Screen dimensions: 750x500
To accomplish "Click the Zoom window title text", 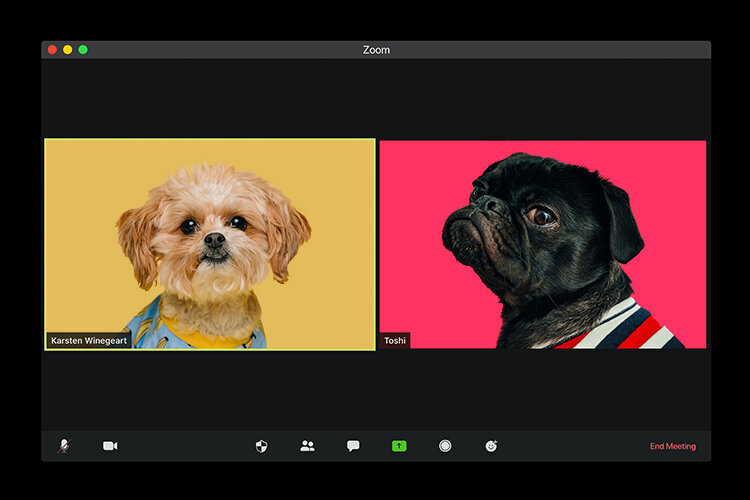I will (x=376, y=50).
